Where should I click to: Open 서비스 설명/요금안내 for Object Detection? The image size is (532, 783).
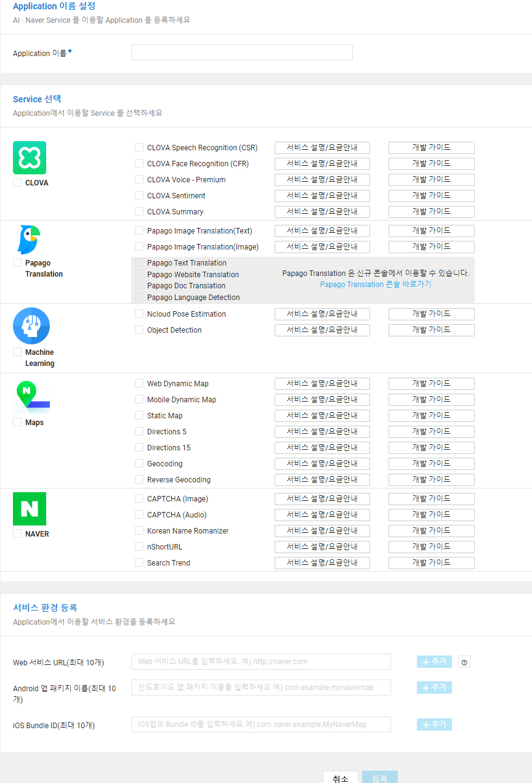tap(322, 330)
